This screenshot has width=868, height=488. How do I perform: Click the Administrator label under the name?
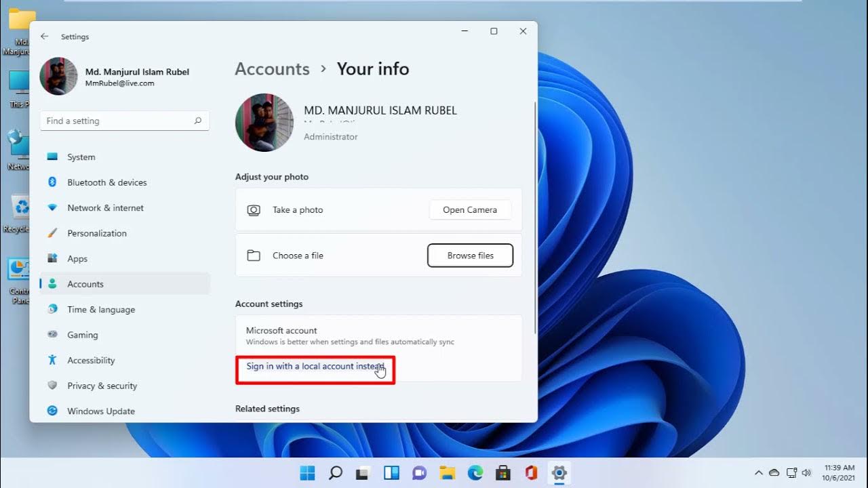(x=330, y=137)
